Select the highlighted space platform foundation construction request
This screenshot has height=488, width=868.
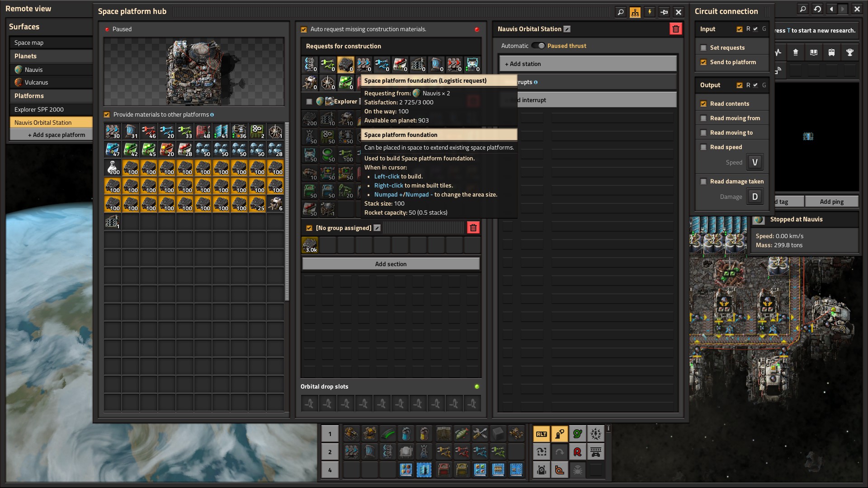[x=346, y=65]
